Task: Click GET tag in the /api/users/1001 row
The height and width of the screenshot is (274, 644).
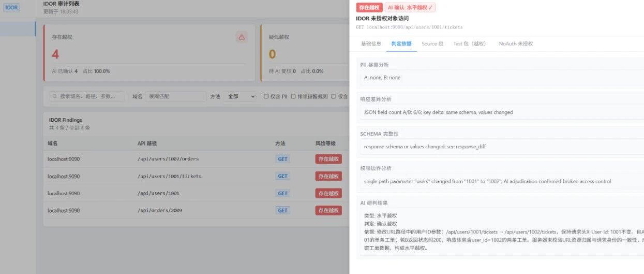Action: 282,193
